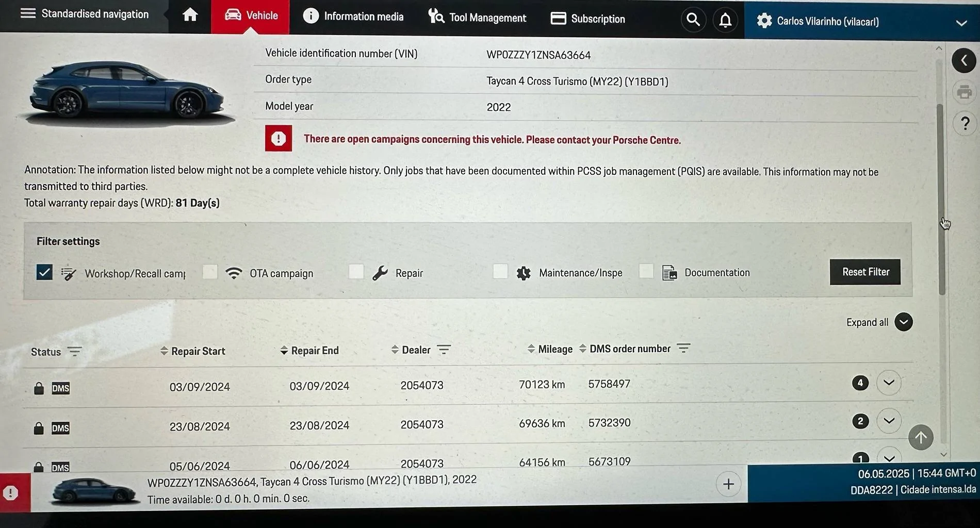The image size is (980, 528).
Task: Click the lock icon on 03/09/2024 row
Action: 39,388
